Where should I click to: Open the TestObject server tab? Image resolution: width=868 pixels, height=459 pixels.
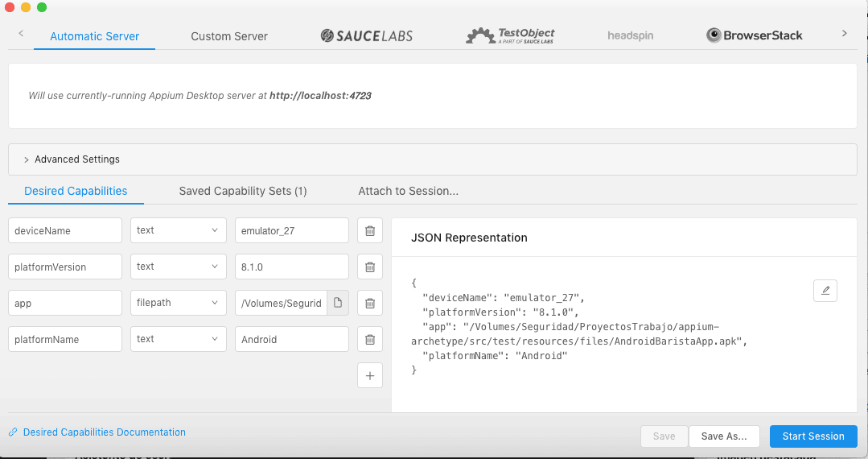tap(510, 36)
